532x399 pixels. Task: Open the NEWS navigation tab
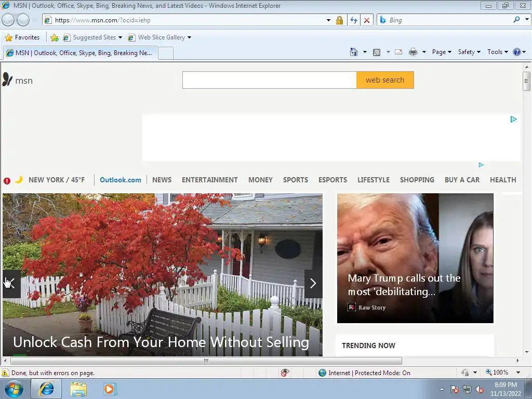click(x=162, y=180)
